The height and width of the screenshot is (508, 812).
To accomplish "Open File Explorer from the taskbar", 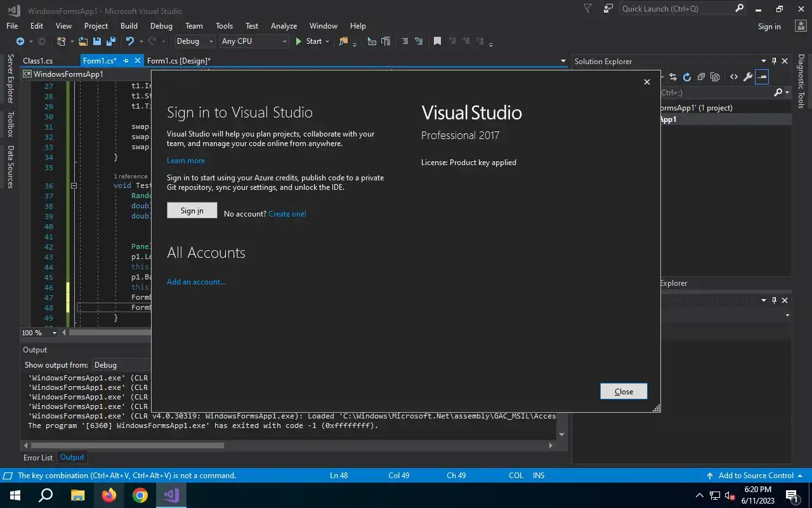I will [77, 495].
